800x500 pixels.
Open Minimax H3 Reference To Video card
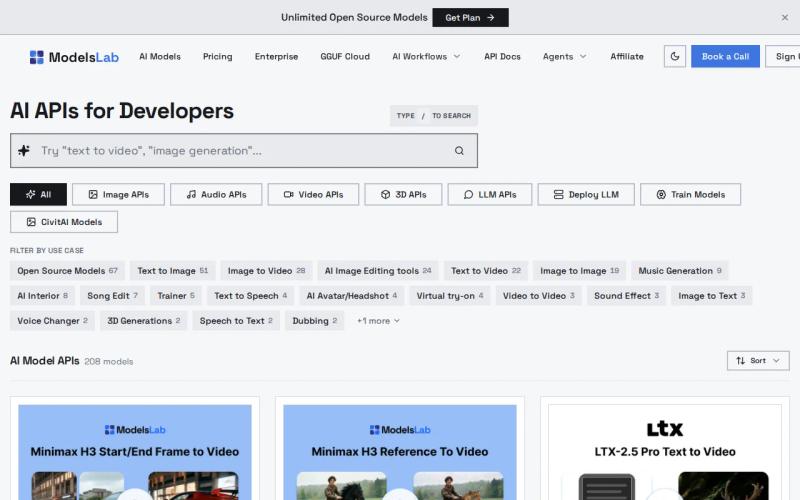coord(399,449)
